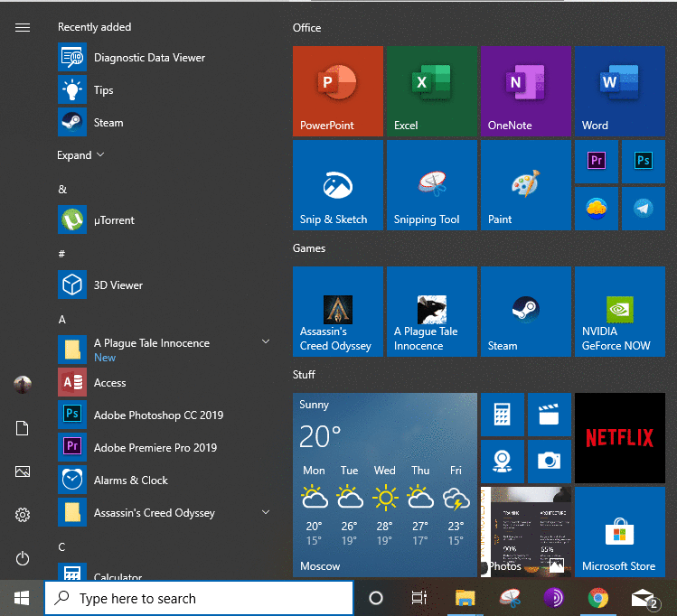Open the small Camera tile
The image size is (677, 616).
(x=550, y=462)
